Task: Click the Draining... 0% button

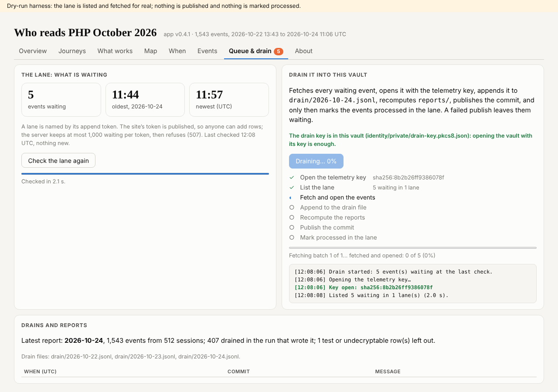Action: [316, 161]
